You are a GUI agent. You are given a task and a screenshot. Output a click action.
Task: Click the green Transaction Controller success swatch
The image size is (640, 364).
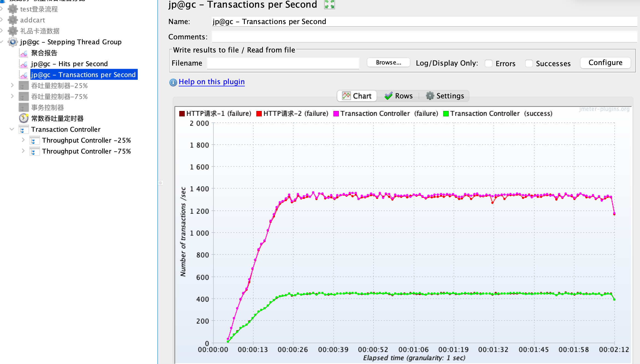click(x=446, y=114)
